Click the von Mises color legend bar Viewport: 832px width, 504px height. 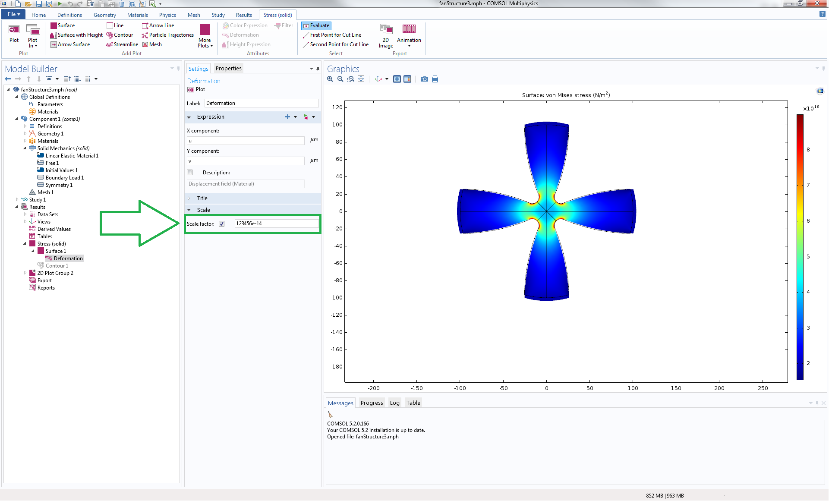(x=800, y=247)
